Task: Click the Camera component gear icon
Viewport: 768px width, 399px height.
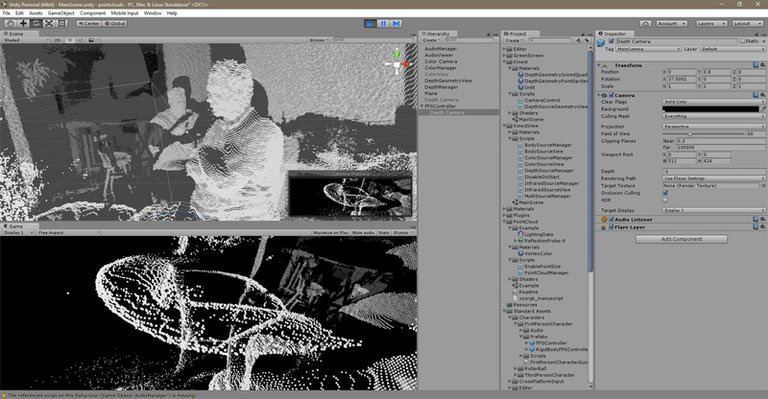Action: 763,95
